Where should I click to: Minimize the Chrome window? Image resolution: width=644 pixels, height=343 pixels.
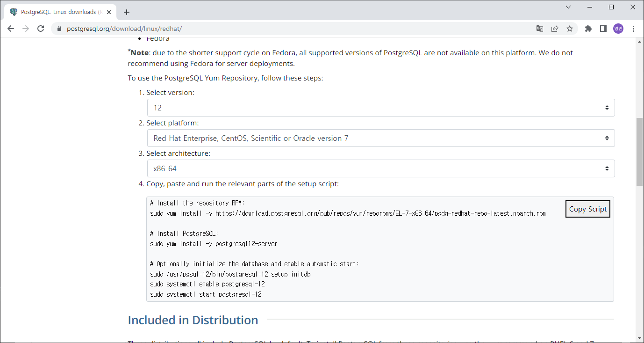[x=590, y=7]
